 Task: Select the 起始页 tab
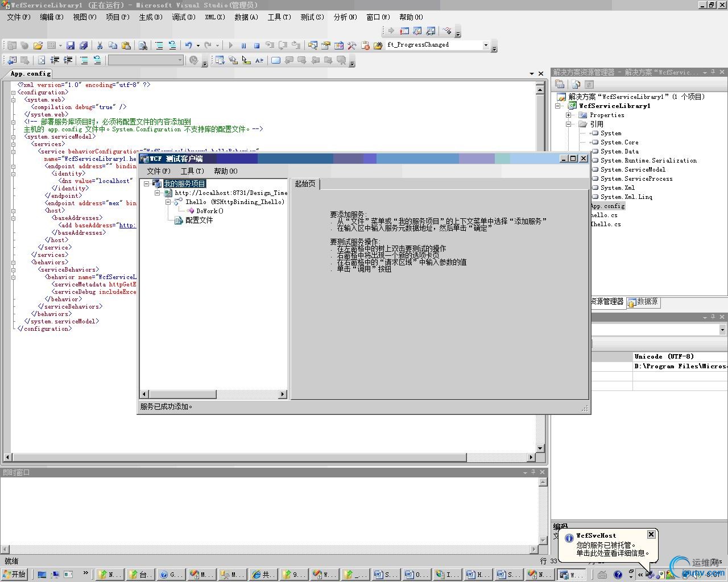point(305,184)
